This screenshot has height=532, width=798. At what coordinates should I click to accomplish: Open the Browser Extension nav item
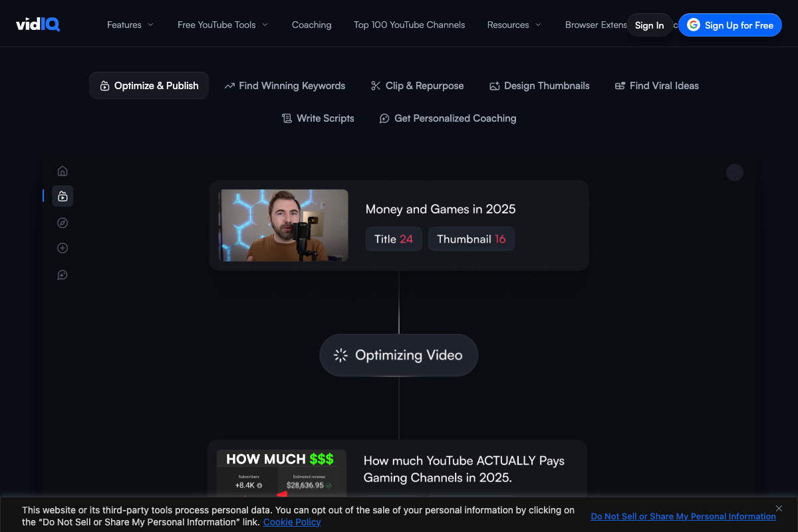[x=596, y=25]
